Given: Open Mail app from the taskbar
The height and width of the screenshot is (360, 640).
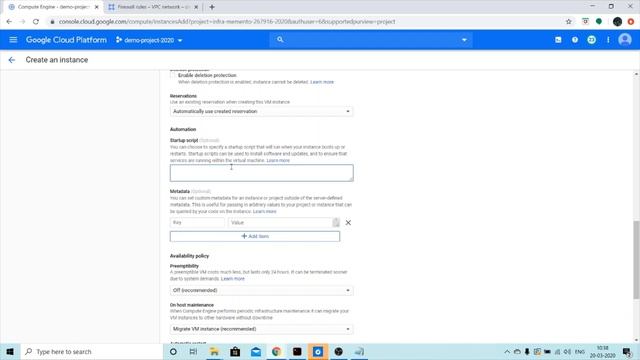Looking at the screenshot, I should 256,351.
